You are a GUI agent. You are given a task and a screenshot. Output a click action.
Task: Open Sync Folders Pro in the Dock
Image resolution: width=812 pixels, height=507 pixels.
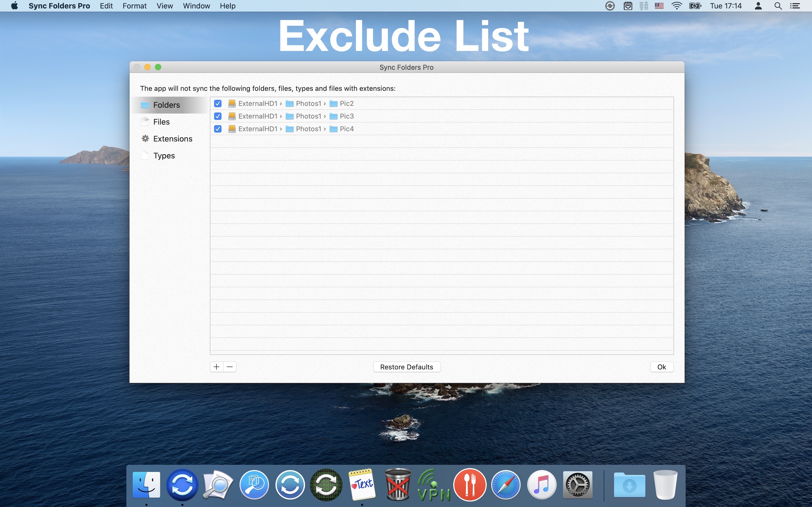click(181, 484)
